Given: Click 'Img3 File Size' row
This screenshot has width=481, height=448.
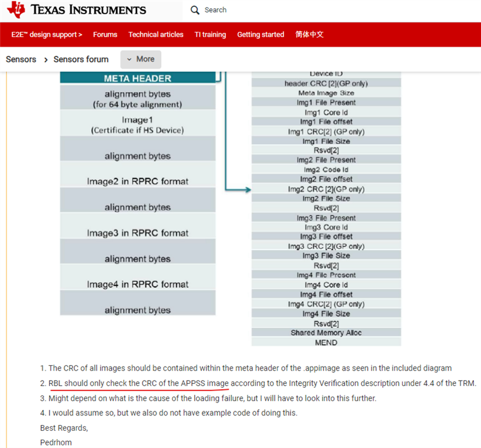Looking at the screenshot, I should coord(326,256).
